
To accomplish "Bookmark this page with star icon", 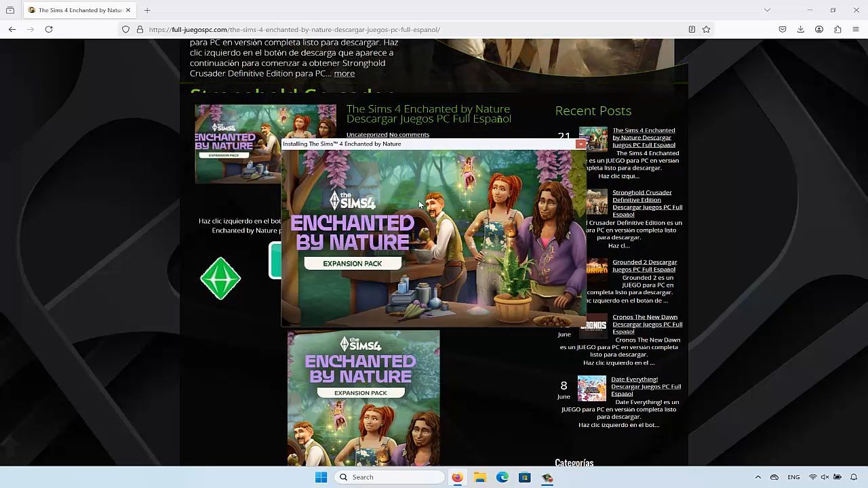I will [x=707, y=29].
